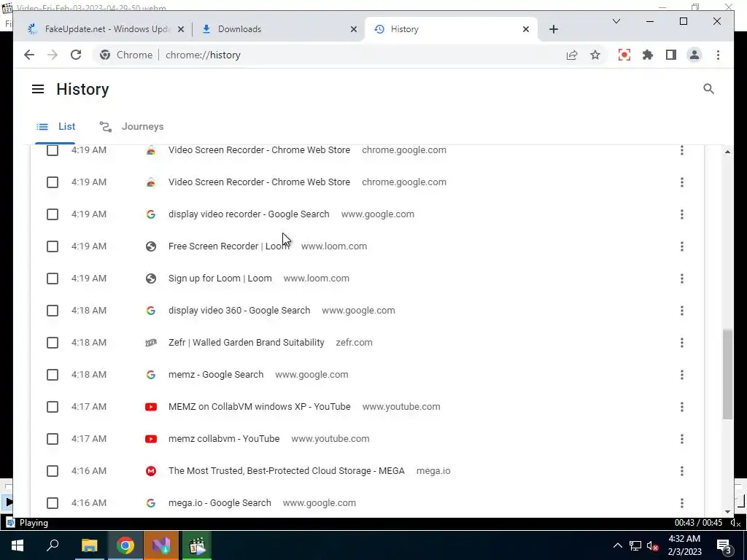Click the share page icon in address bar
Image resolution: width=747 pixels, height=560 pixels.
(x=572, y=55)
